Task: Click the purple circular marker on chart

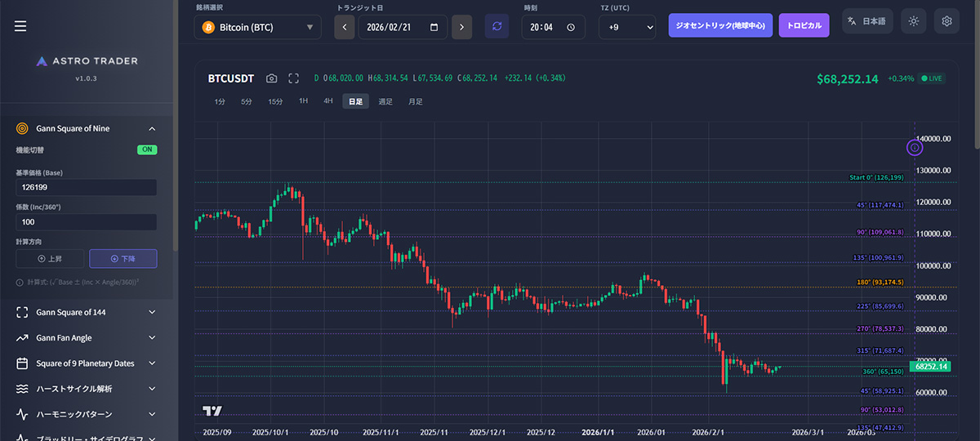Action: coord(915,148)
